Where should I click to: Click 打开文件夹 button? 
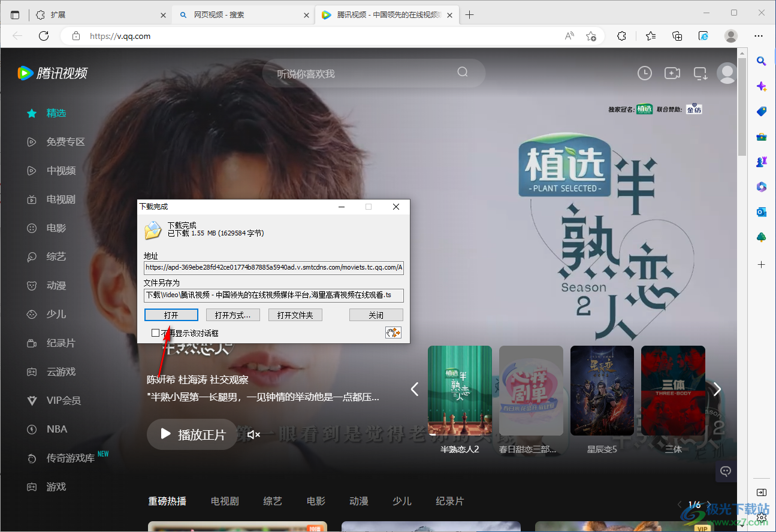(x=295, y=315)
